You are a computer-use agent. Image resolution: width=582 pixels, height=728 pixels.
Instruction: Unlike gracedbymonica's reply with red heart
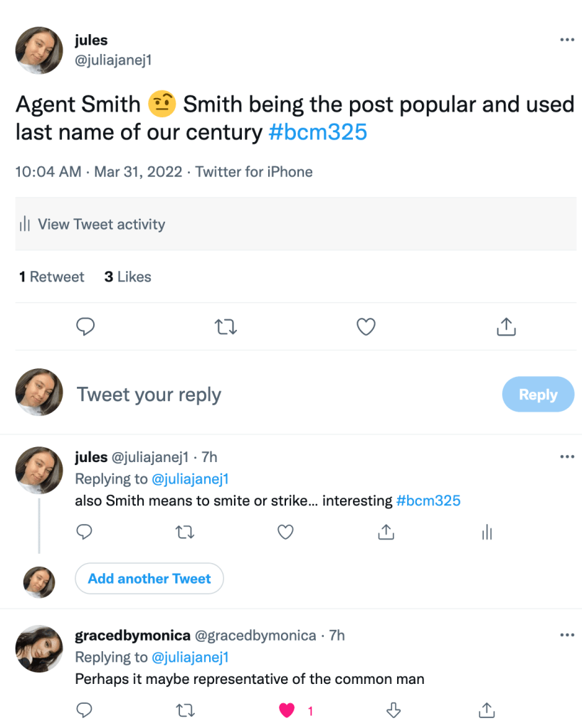tap(287, 710)
